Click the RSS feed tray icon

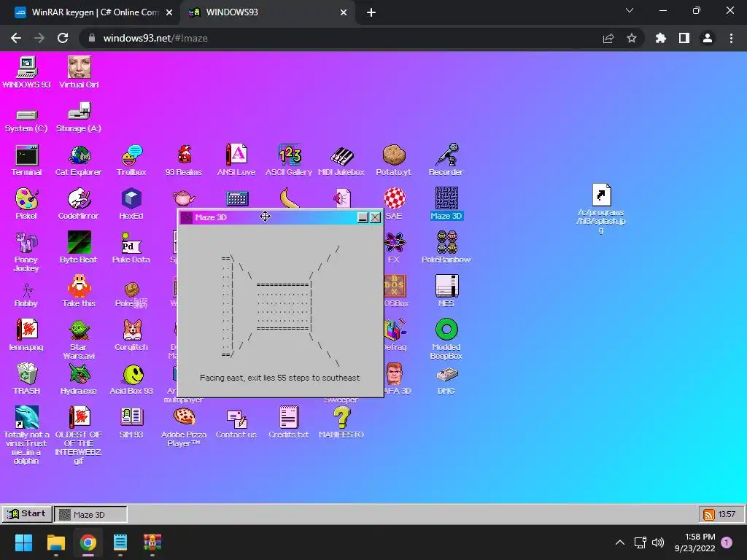709,514
